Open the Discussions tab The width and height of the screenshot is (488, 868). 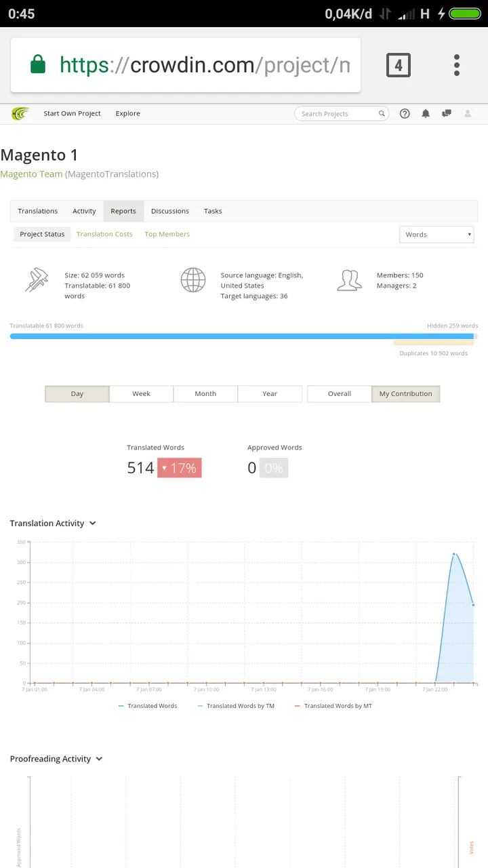170,211
